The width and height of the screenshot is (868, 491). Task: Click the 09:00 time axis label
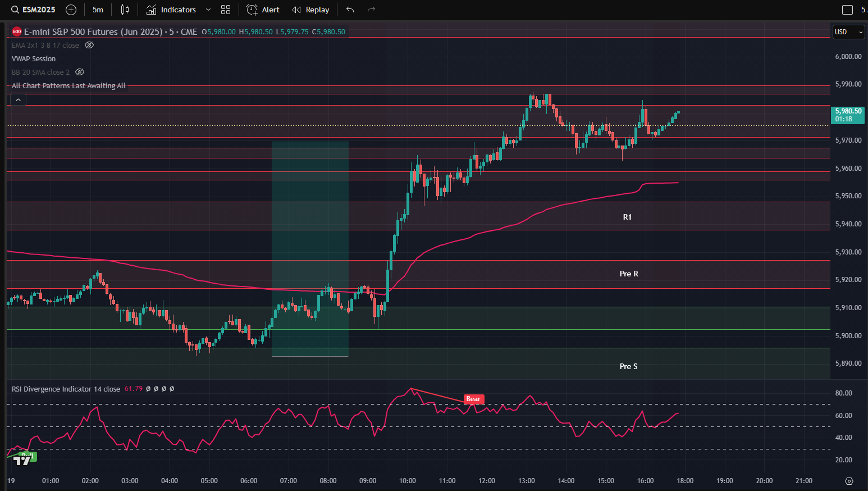click(x=368, y=481)
